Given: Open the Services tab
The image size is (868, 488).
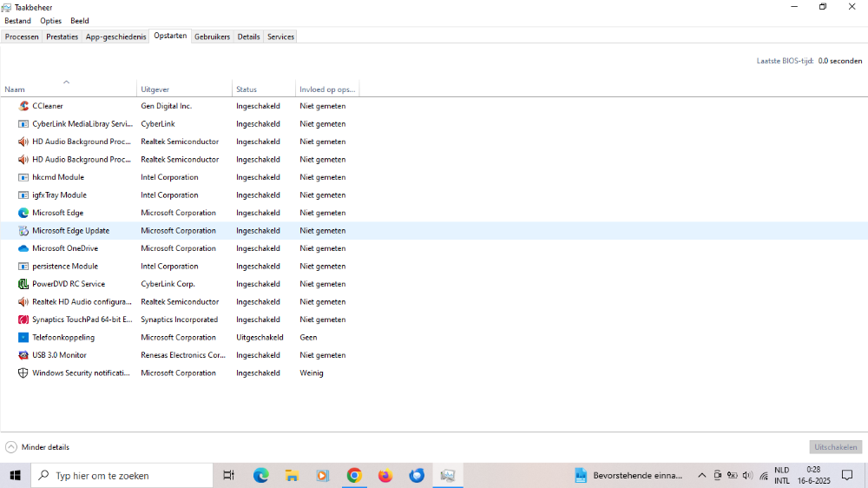Looking at the screenshot, I should point(280,36).
